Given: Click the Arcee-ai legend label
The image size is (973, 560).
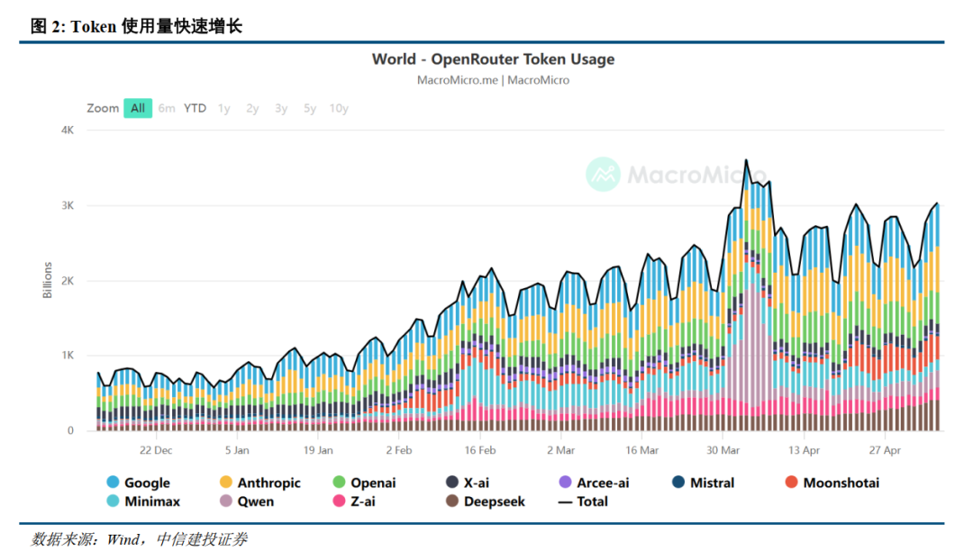Looking at the screenshot, I should pos(603,483).
